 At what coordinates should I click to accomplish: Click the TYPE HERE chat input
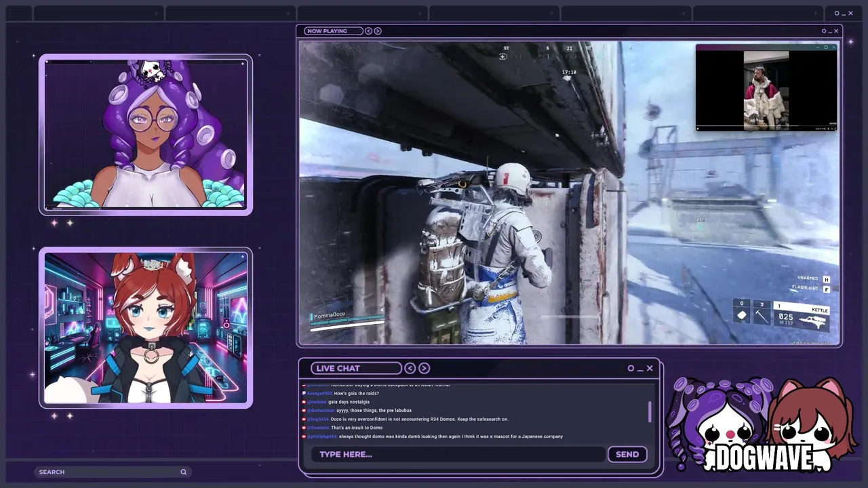point(458,454)
